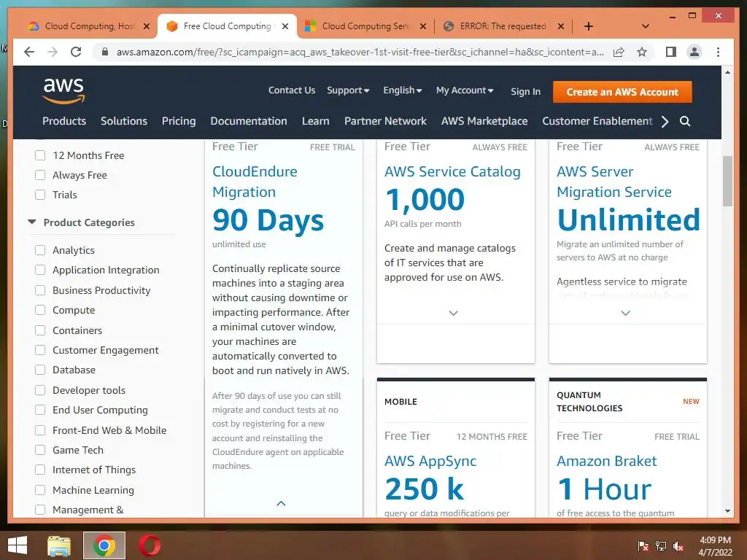747x560 pixels.
Task: Show more nav items with right chevron
Action: pos(665,122)
